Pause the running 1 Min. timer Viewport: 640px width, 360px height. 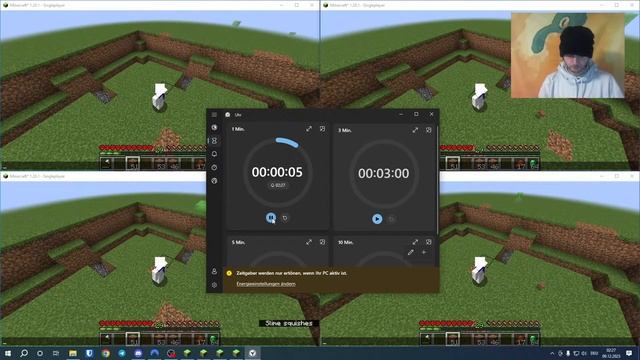(x=271, y=218)
